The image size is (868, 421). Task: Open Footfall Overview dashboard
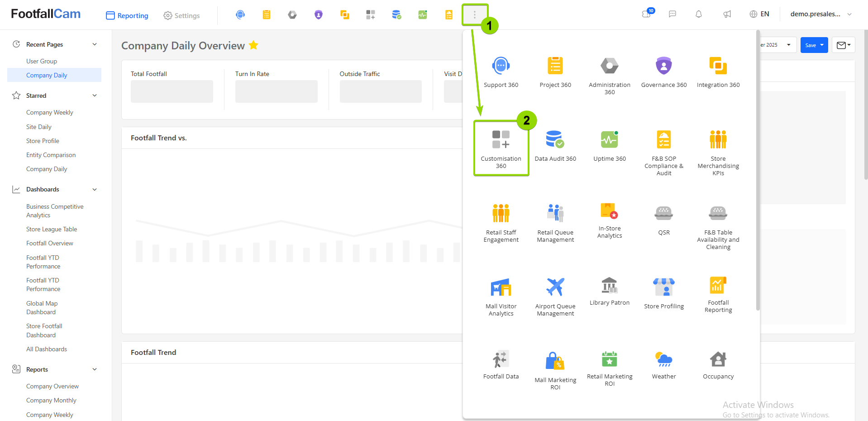tap(50, 243)
